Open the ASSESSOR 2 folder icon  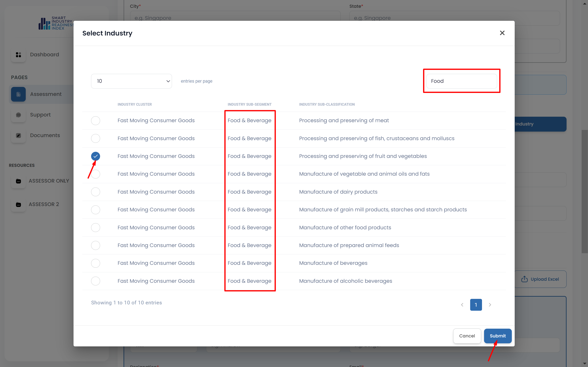(x=18, y=204)
